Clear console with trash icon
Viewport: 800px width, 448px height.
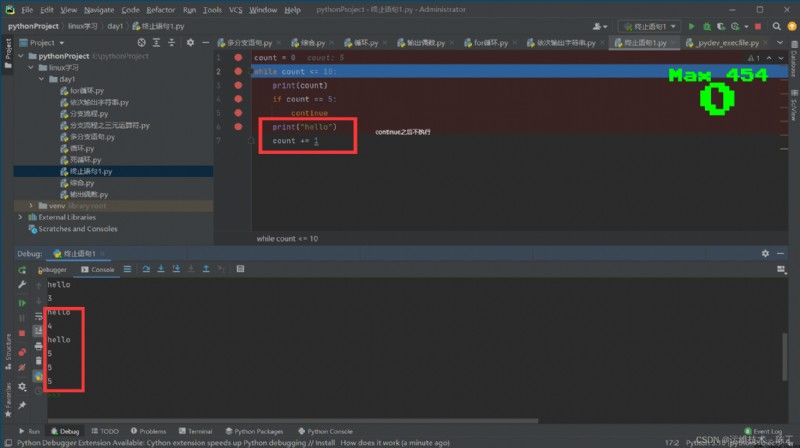click(x=38, y=361)
